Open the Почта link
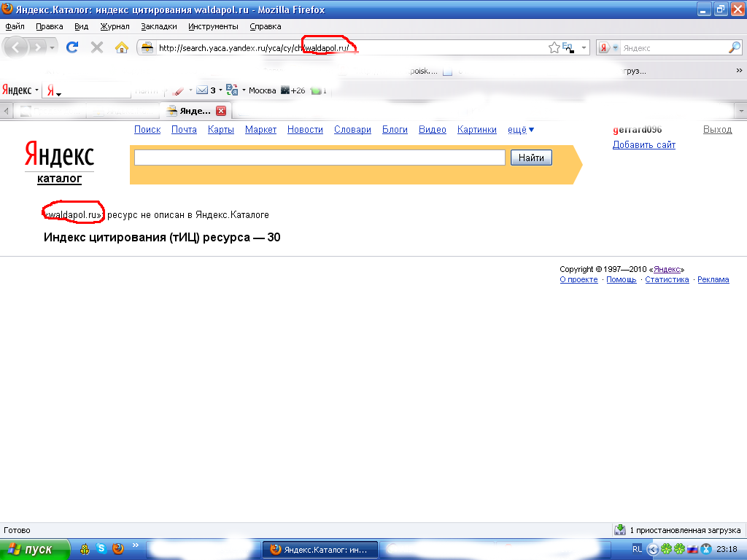 184,130
